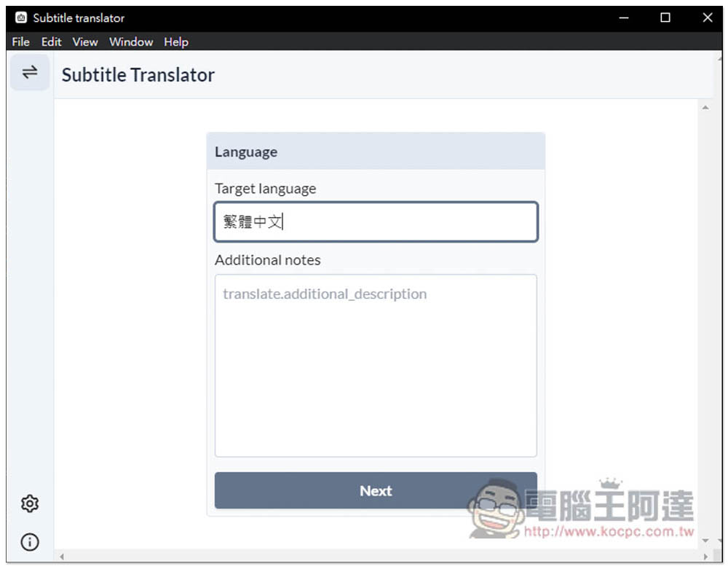Click the vertical scrollbar down arrow

[705, 540]
